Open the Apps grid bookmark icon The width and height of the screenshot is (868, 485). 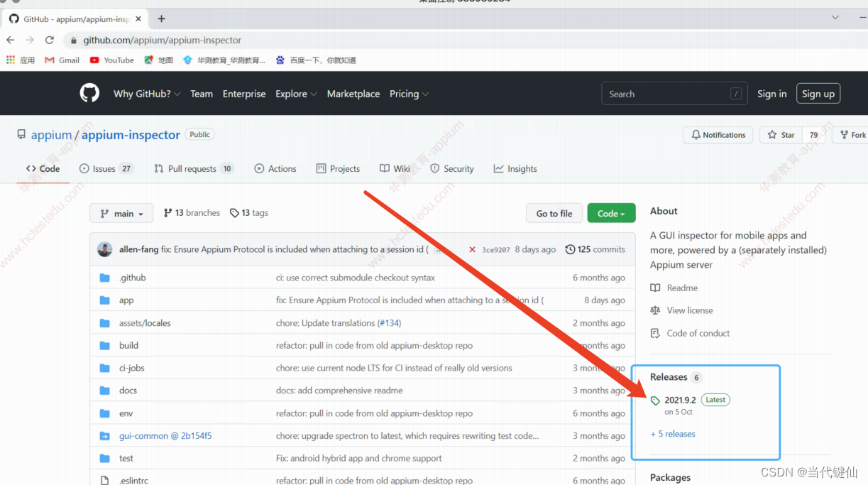[x=11, y=60]
